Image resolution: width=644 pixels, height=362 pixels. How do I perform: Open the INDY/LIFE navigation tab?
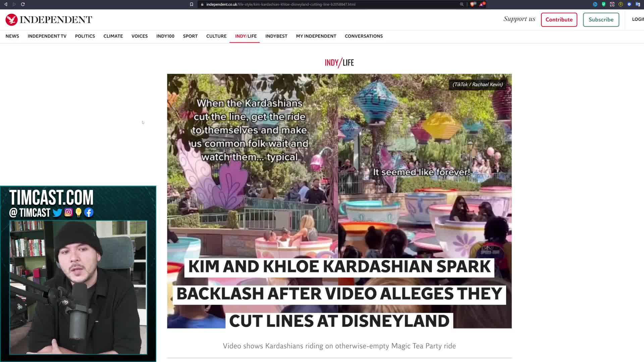(246, 36)
